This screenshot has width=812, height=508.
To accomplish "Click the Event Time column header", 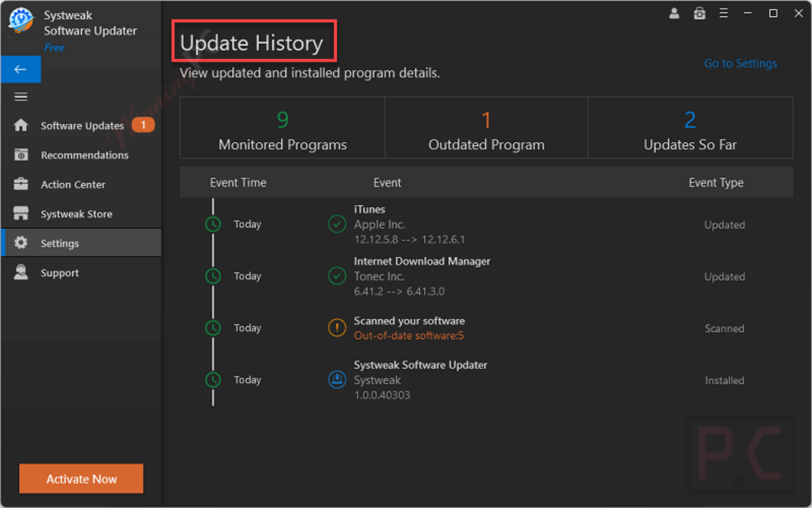I will 238,183.
